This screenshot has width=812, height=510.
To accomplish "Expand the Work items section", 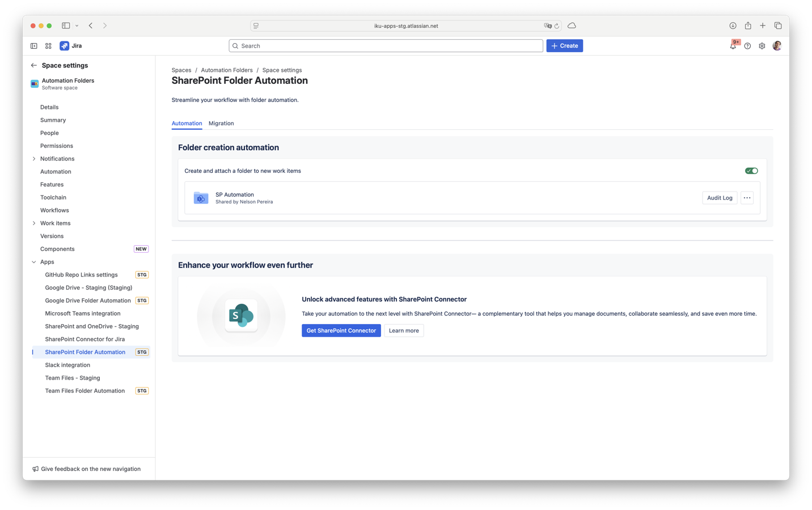I will 34,223.
